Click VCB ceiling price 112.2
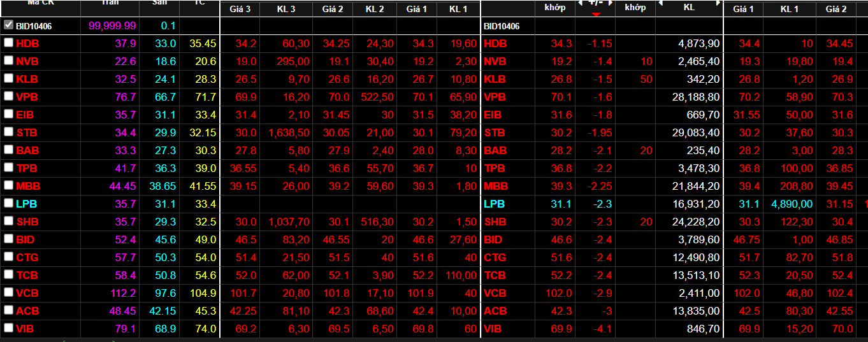 coord(123,293)
